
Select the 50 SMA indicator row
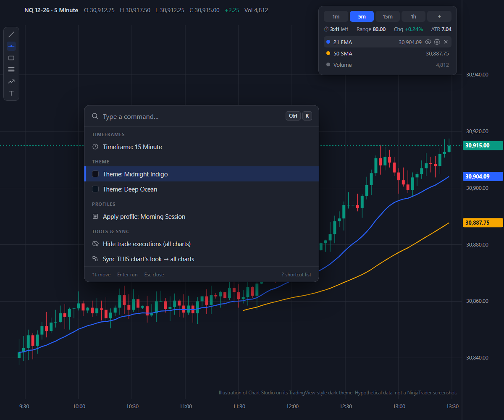(388, 54)
